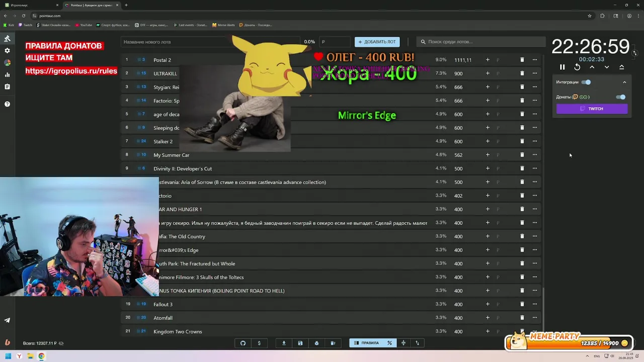This screenshot has height=362, width=644.
Task: Open more options for Kingdom Two Crowns lot
Action: 535,331
